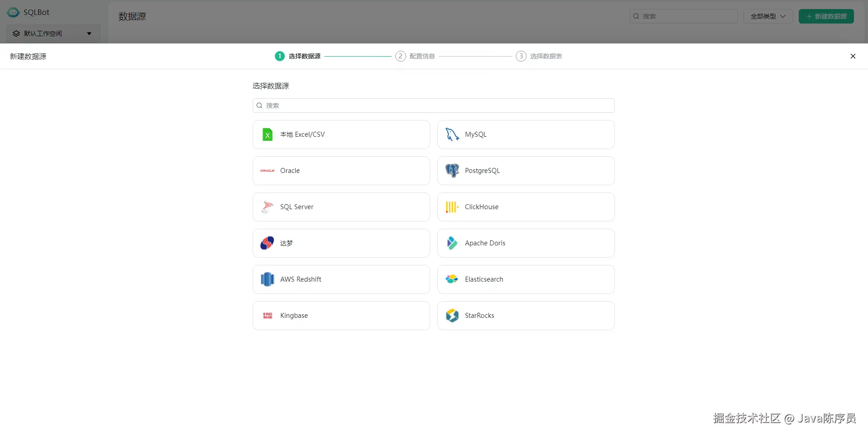Click the magnifier icon in dialog search
The width and height of the screenshot is (868, 436).
coord(259,105)
